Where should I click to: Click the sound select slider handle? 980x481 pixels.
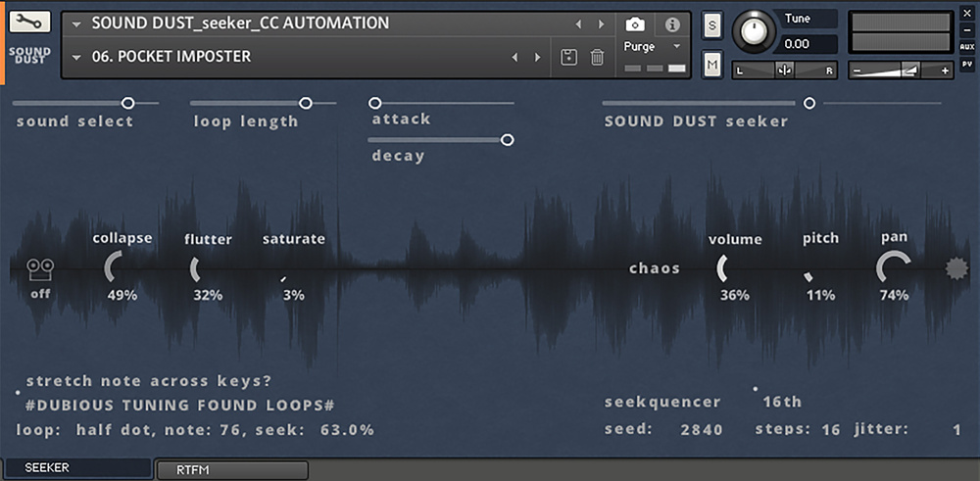[x=127, y=103]
